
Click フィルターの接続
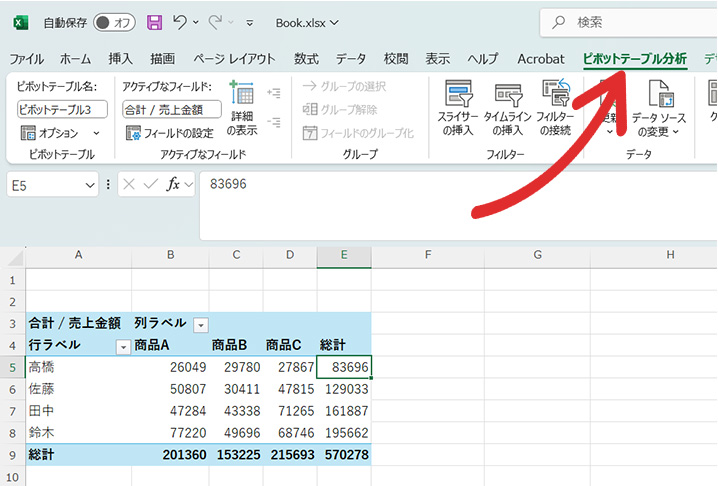555,109
